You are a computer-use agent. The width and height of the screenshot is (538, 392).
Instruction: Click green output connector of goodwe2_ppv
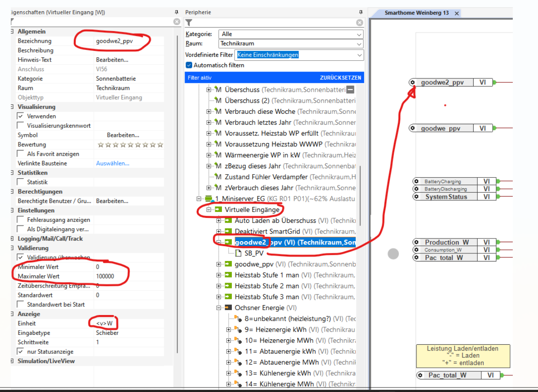pos(494,82)
